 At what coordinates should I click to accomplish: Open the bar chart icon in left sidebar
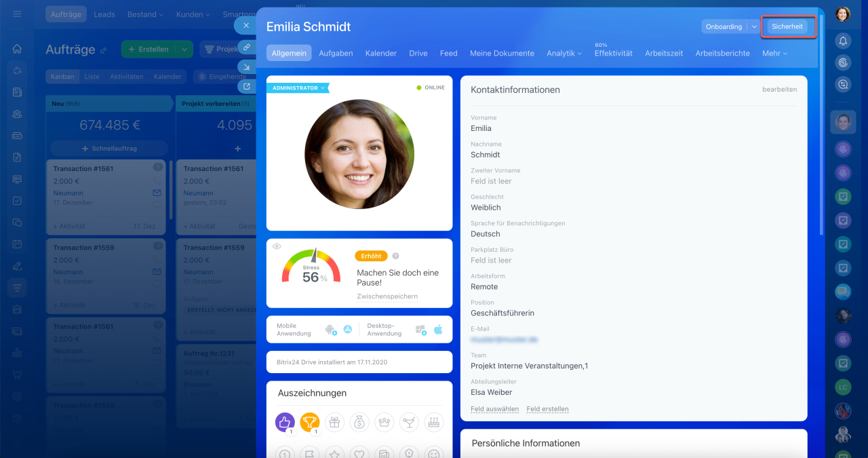coord(17,353)
